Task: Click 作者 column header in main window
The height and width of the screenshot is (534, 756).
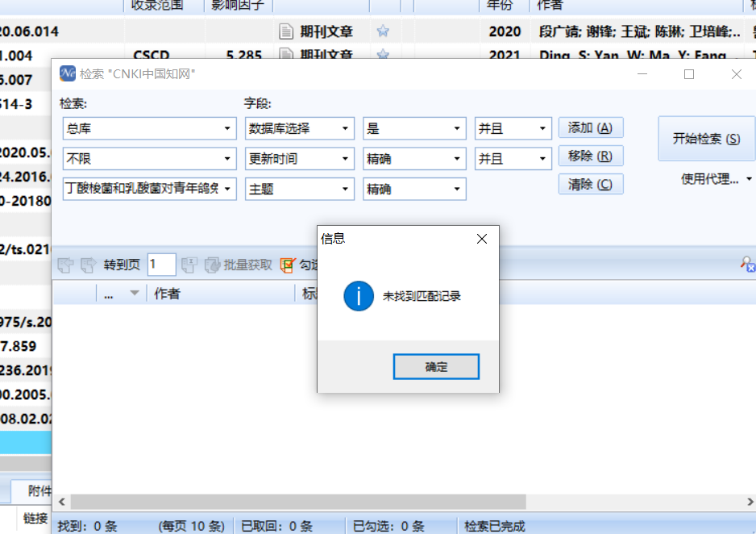Action: 637,6
